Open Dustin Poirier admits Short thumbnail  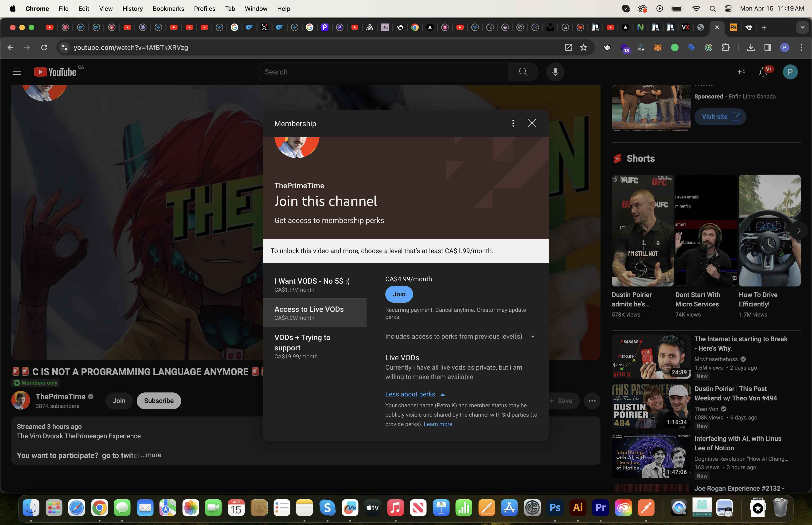pos(642,231)
